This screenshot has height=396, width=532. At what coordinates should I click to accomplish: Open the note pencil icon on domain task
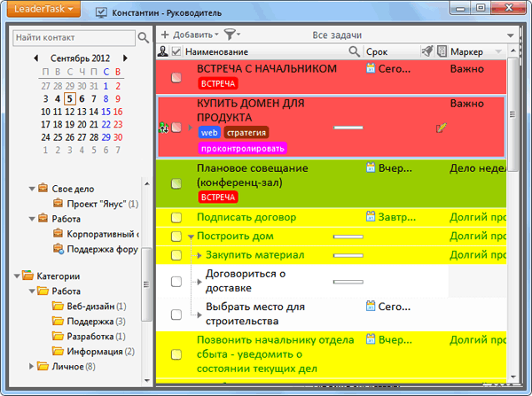(x=441, y=128)
